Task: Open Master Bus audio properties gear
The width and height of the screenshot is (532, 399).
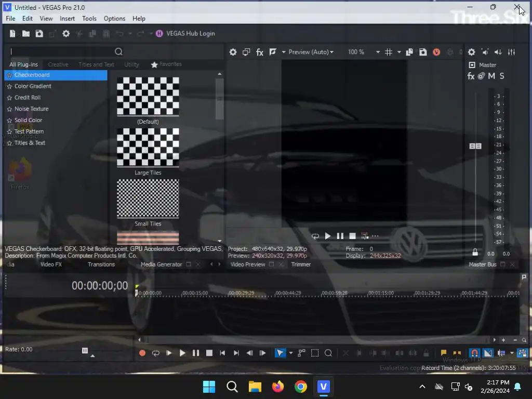Action: tap(472, 52)
